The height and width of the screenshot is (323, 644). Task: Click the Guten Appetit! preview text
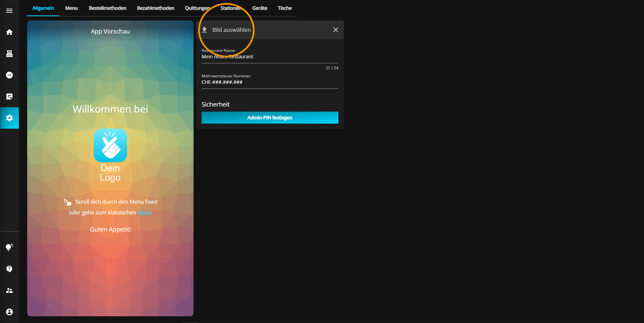110,229
